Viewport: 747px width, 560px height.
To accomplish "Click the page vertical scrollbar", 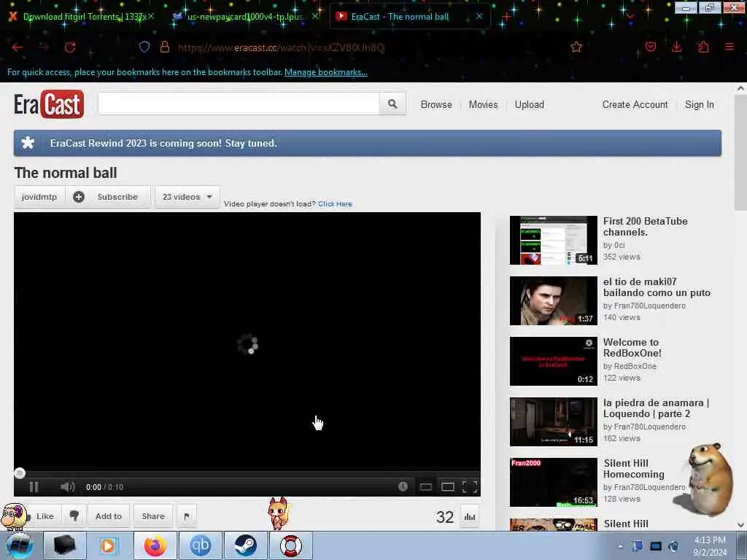I will pos(740,152).
